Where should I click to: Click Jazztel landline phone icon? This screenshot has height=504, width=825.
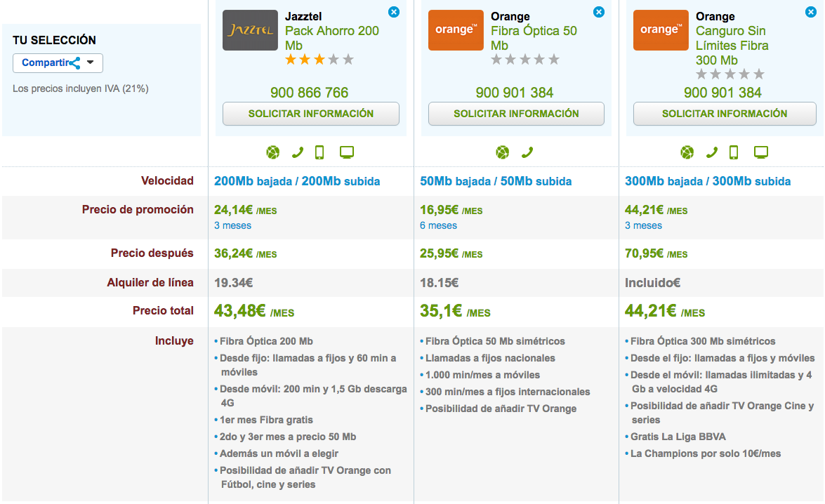297,152
